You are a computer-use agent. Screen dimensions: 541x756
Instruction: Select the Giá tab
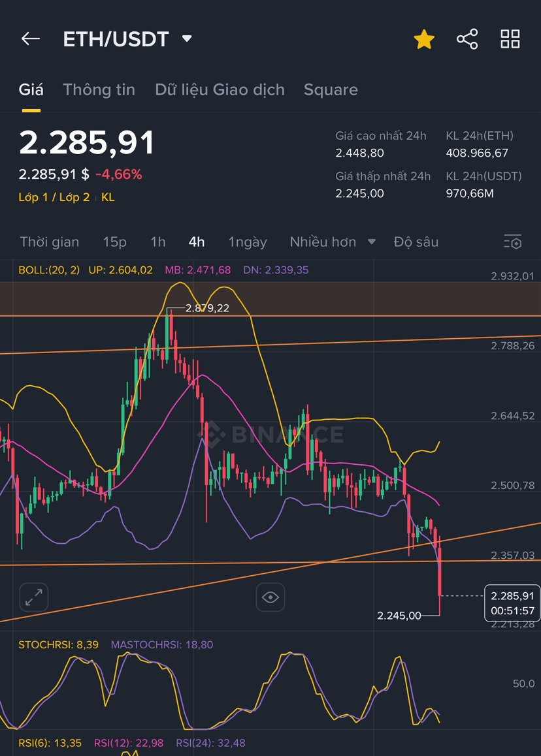click(31, 89)
